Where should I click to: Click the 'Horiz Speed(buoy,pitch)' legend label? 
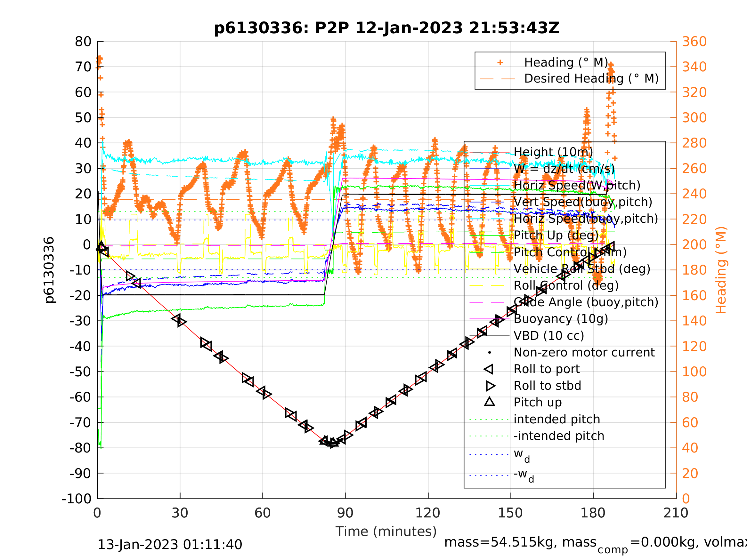coord(586,219)
